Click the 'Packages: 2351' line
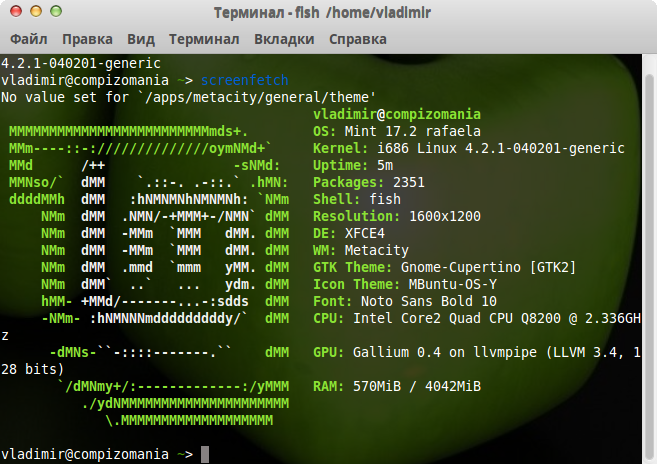Screen dimensions: 657x464 point(369,182)
